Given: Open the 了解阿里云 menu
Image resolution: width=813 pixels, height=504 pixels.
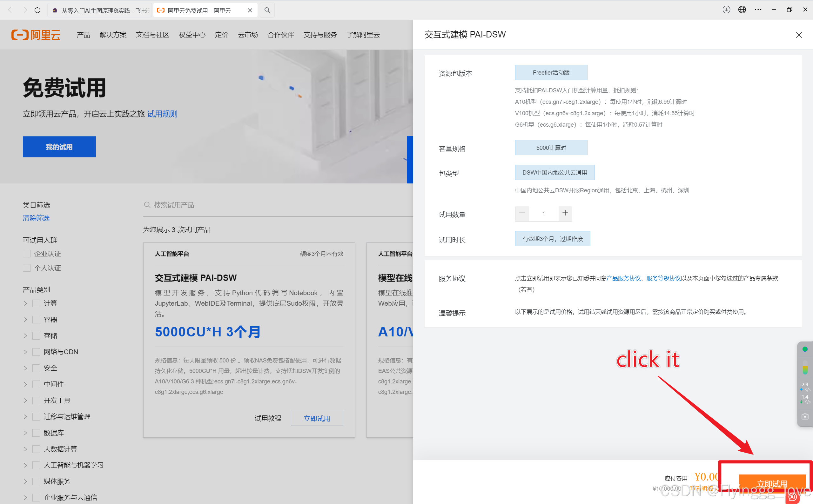Looking at the screenshot, I should [363, 35].
